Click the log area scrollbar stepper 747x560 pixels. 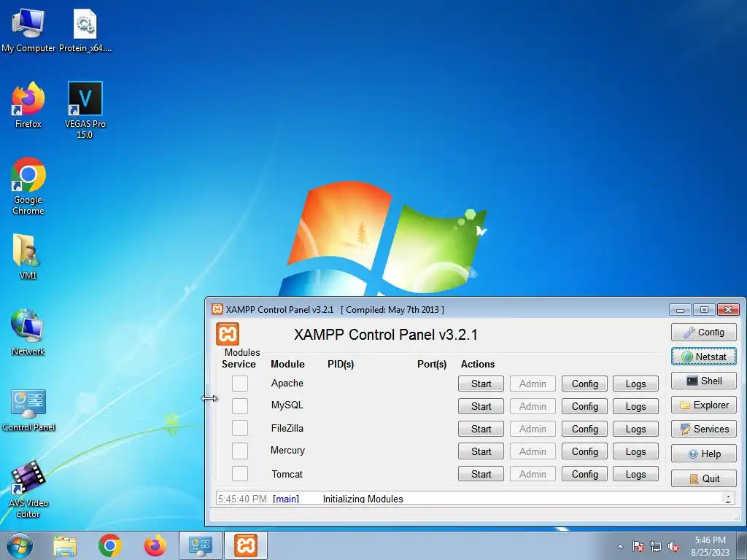coord(728,498)
